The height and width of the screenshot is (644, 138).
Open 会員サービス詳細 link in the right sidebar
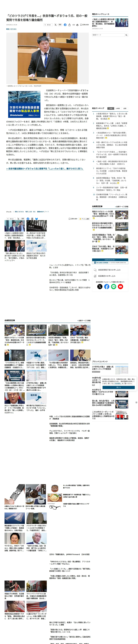click(122, 207)
